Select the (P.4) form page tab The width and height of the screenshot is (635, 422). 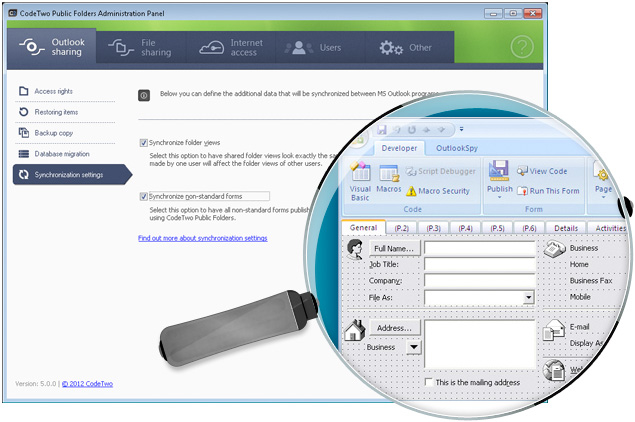pos(465,228)
